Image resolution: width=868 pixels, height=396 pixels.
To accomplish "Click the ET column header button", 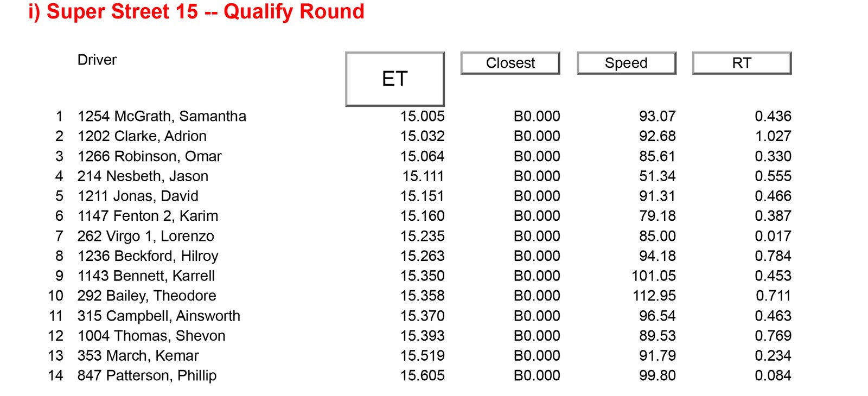I will pyautogui.click(x=395, y=79).
